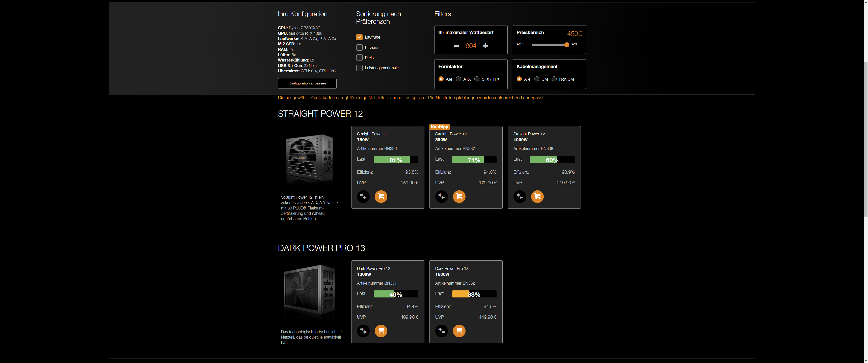Decrease wattage with the minus button
The width and height of the screenshot is (868, 363).
456,46
